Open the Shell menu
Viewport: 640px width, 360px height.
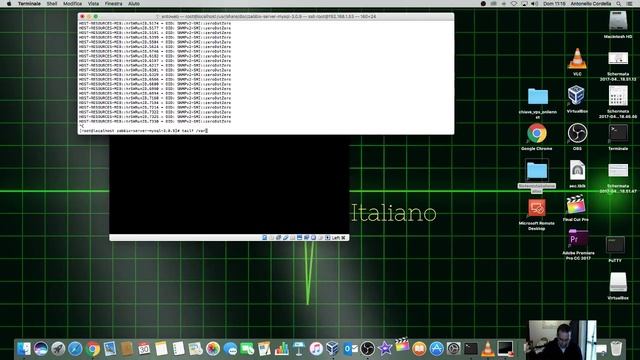coord(52,4)
